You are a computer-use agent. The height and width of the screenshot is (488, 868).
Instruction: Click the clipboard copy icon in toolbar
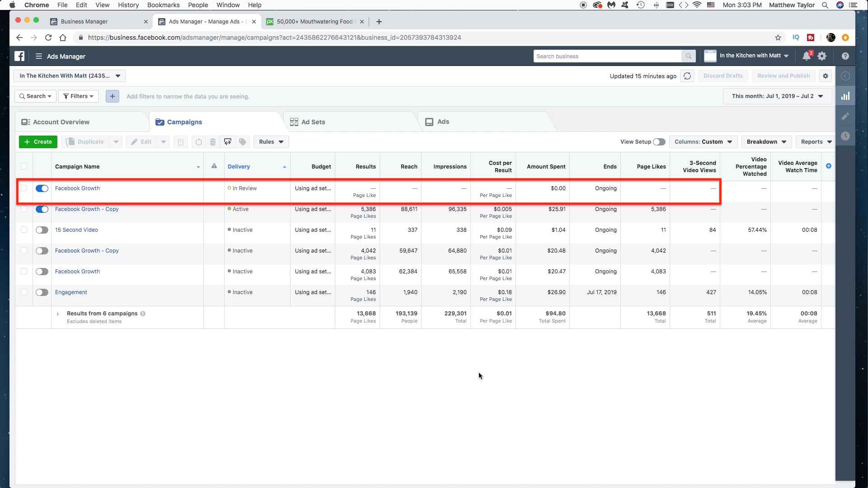(181, 142)
